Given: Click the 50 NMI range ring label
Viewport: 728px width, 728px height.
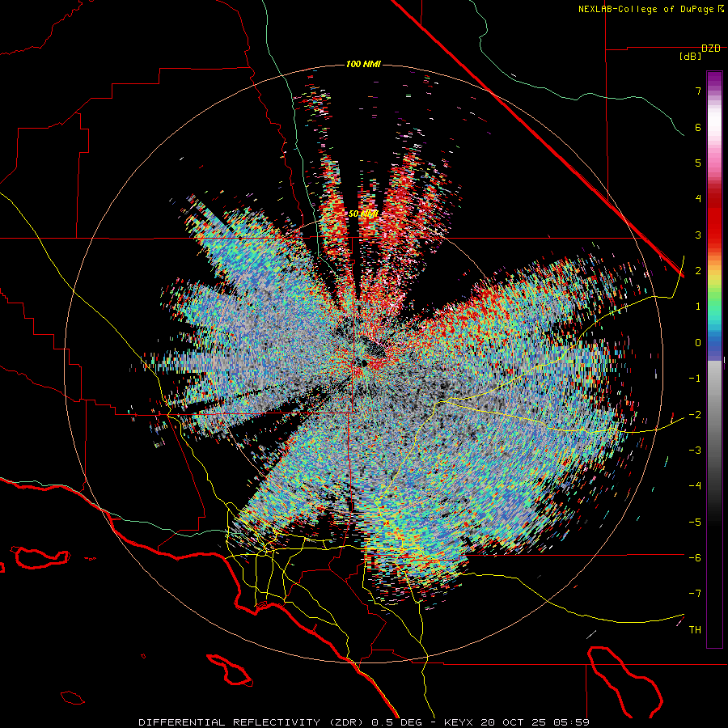Looking at the screenshot, I should (x=363, y=214).
